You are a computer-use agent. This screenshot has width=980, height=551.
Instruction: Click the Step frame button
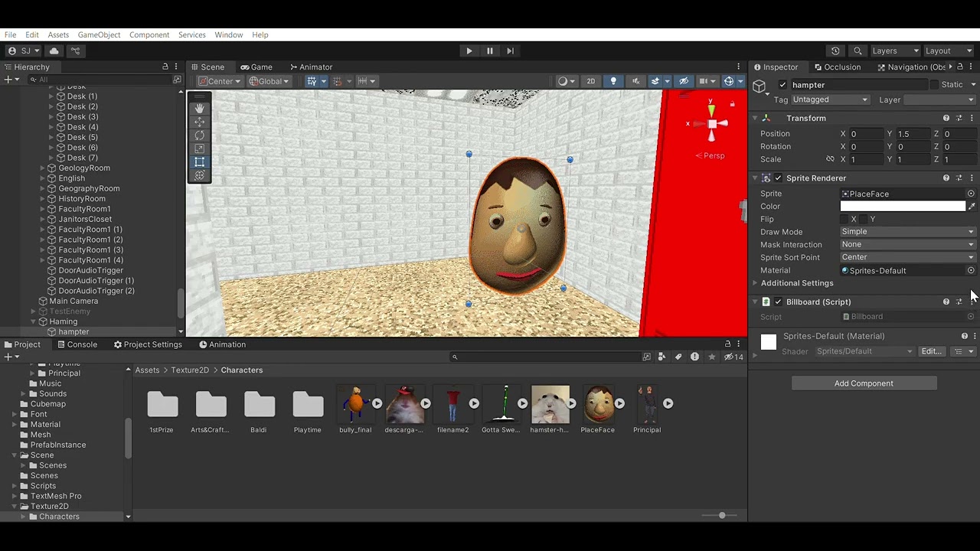[x=511, y=51]
